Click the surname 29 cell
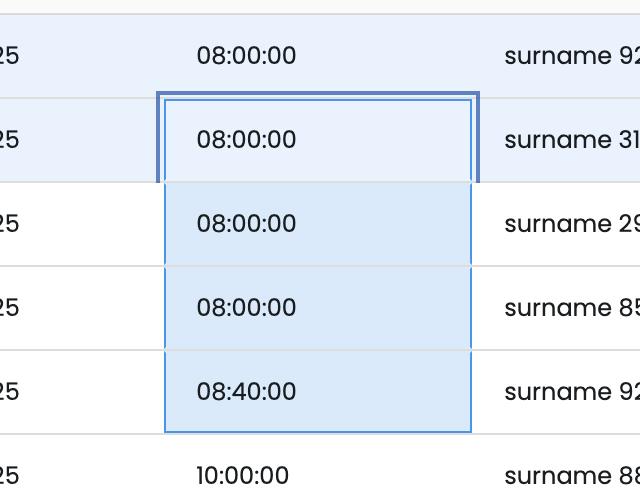This screenshot has width=640, height=504. point(570,224)
